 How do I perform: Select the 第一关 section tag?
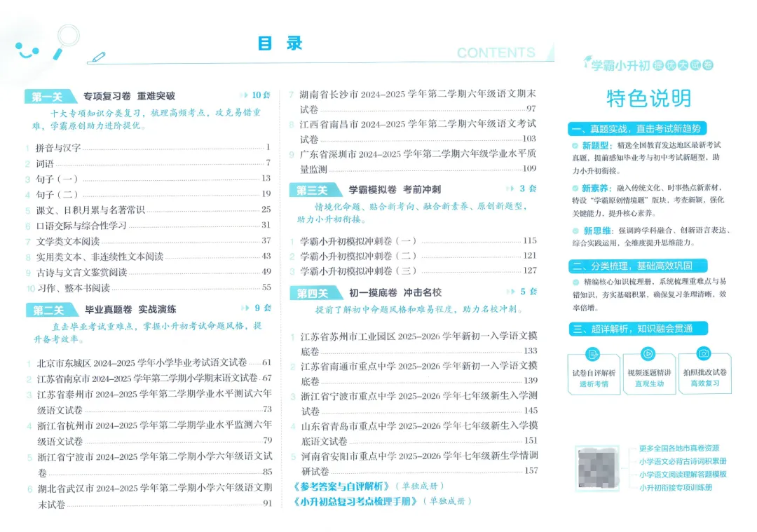click(50, 97)
